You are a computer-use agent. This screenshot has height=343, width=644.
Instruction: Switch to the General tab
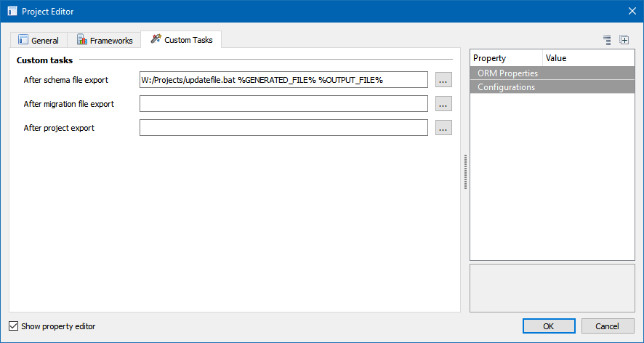click(39, 40)
